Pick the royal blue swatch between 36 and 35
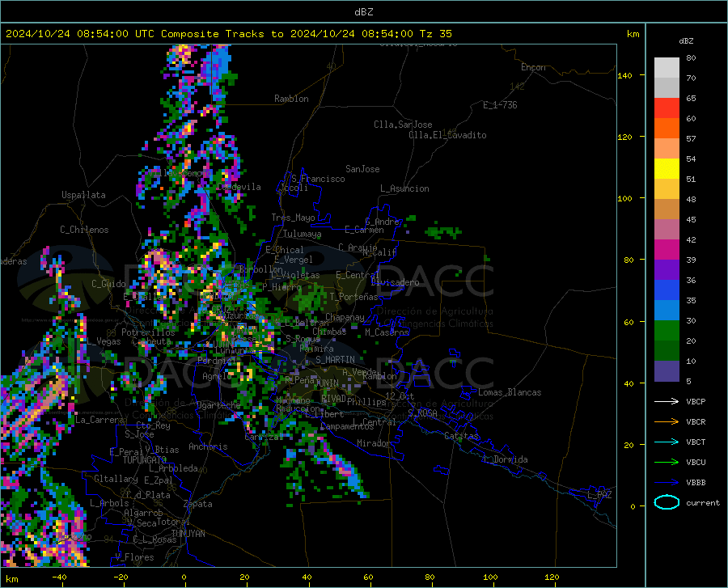 (667, 290)
